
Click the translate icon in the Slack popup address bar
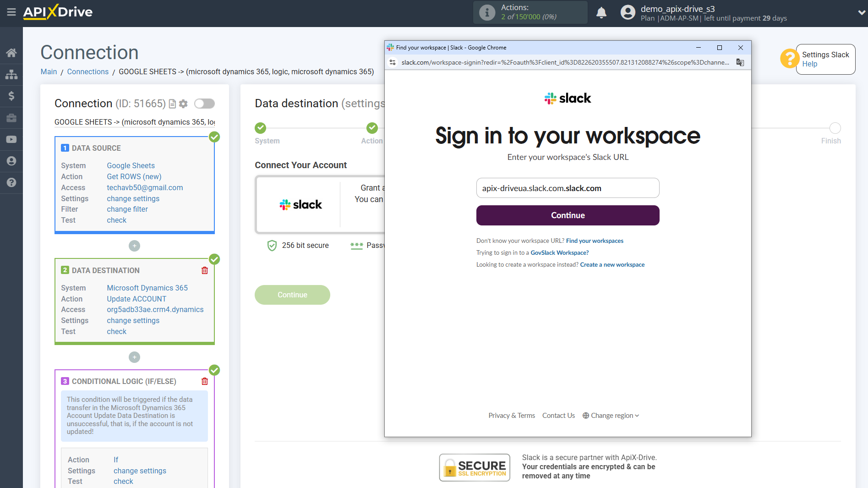click(x=740, y=62)
